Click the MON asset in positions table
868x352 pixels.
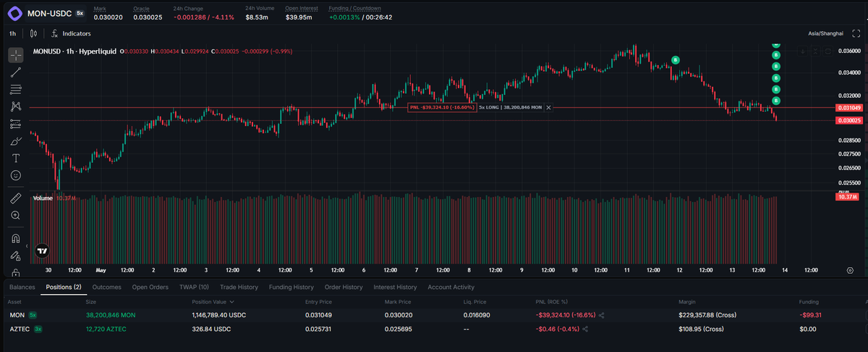[x=17, y=315]
